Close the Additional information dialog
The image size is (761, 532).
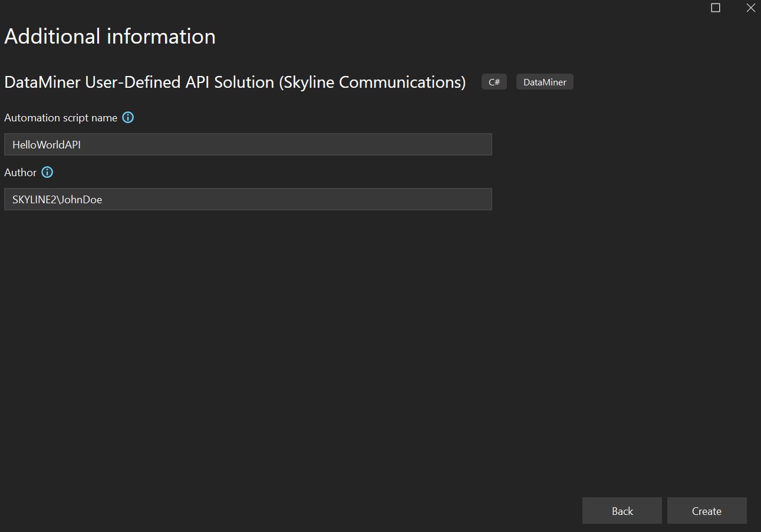(x=750, y=8)
